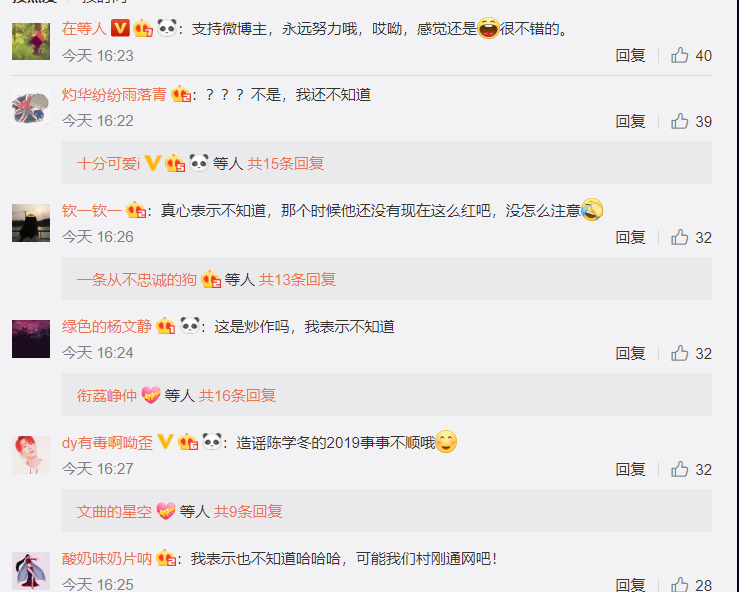Expand the 共13条回复 replies
The width and height of the screenshot is (739, 592).
pyautogui.click(x=297, y=280)
